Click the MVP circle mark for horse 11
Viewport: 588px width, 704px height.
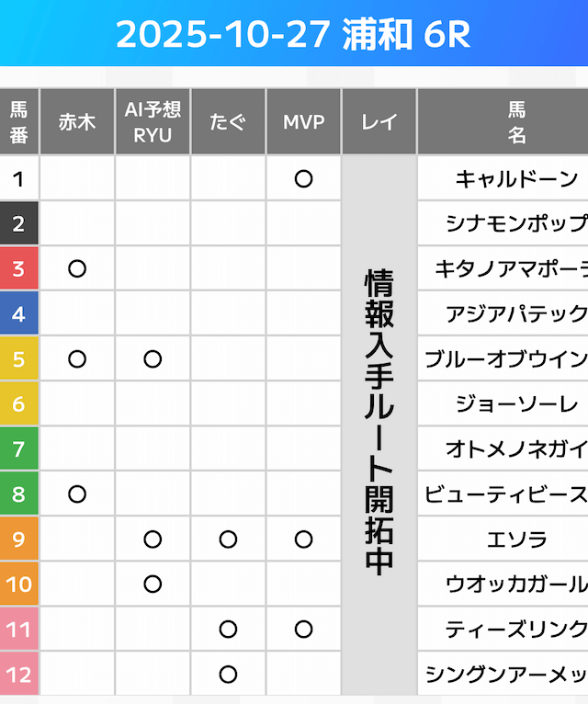click(304, 630)
